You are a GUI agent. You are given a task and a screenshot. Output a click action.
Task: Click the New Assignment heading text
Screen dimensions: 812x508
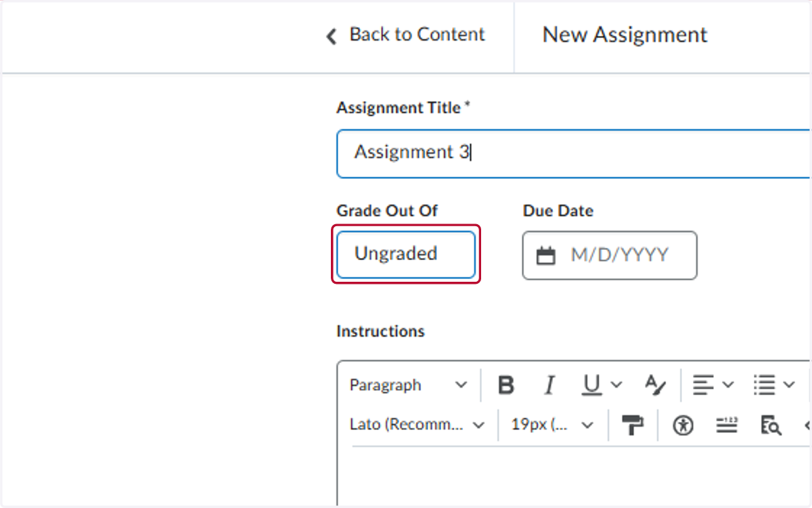click(625, 35)
